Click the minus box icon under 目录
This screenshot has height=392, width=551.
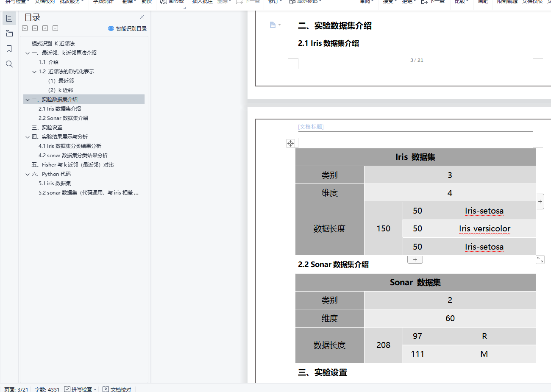[x=56, y=28]
